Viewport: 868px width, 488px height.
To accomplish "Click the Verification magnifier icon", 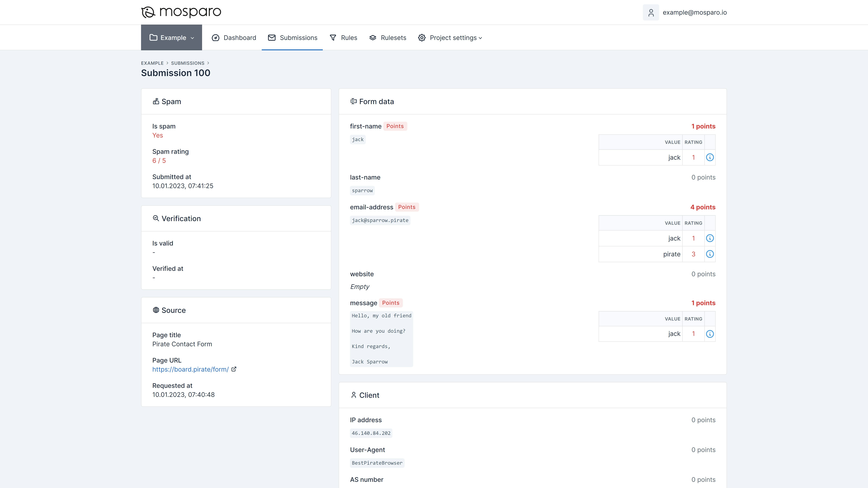I will (156, 218).
